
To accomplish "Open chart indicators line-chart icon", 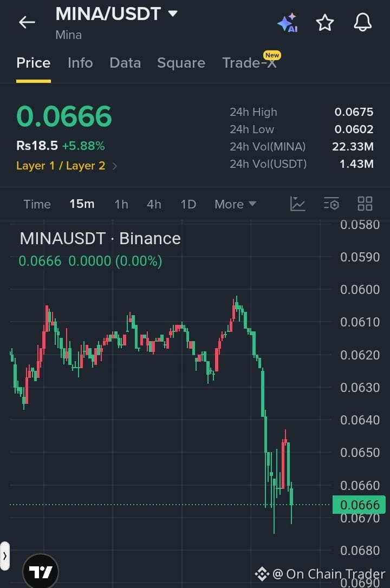I will coord(297,204).
